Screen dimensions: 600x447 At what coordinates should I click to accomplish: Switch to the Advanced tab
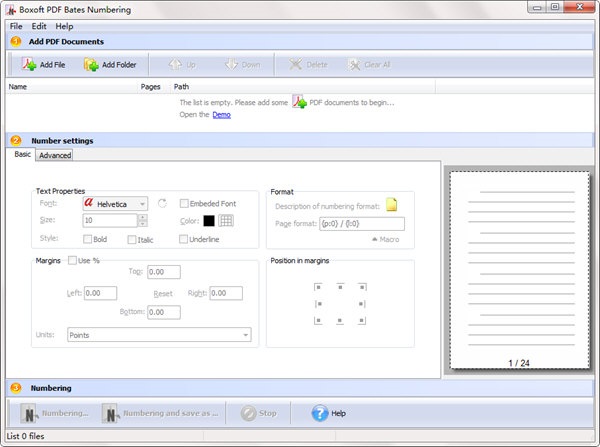tap(55, 155)
